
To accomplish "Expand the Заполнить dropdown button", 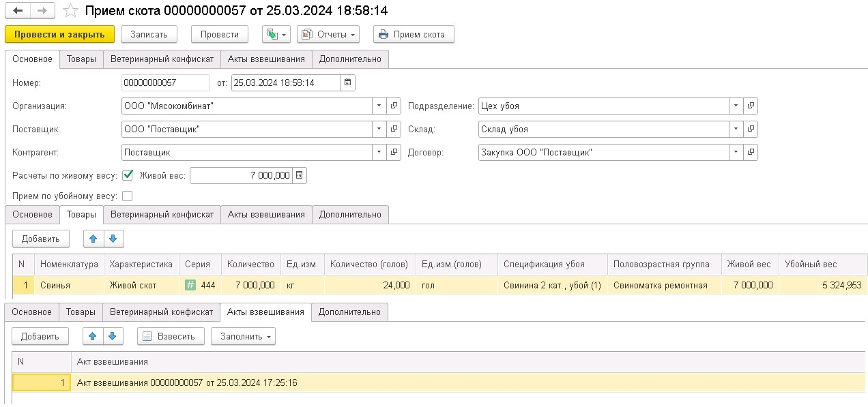I will tap(243, 336).
